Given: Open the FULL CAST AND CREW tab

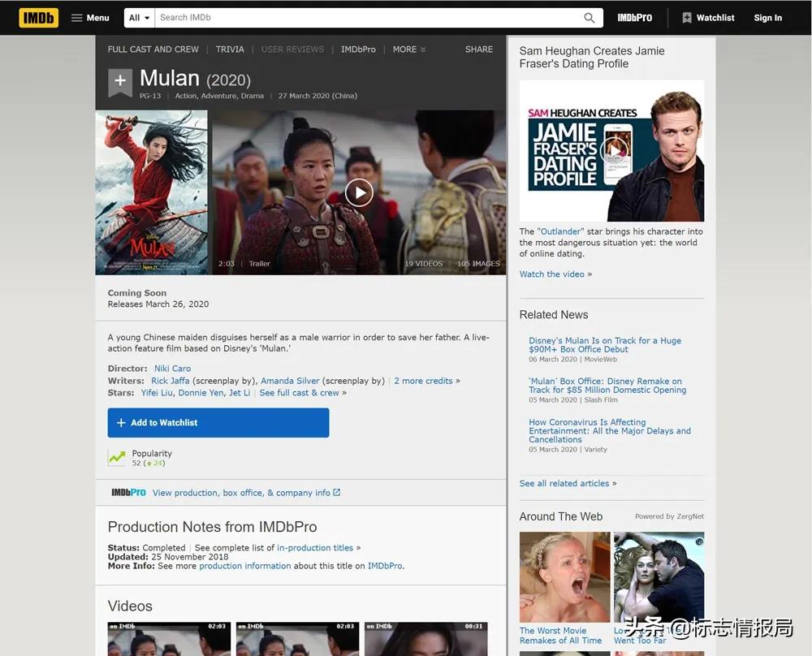Looking at the screenshot, I should click(x=153, y=50).
